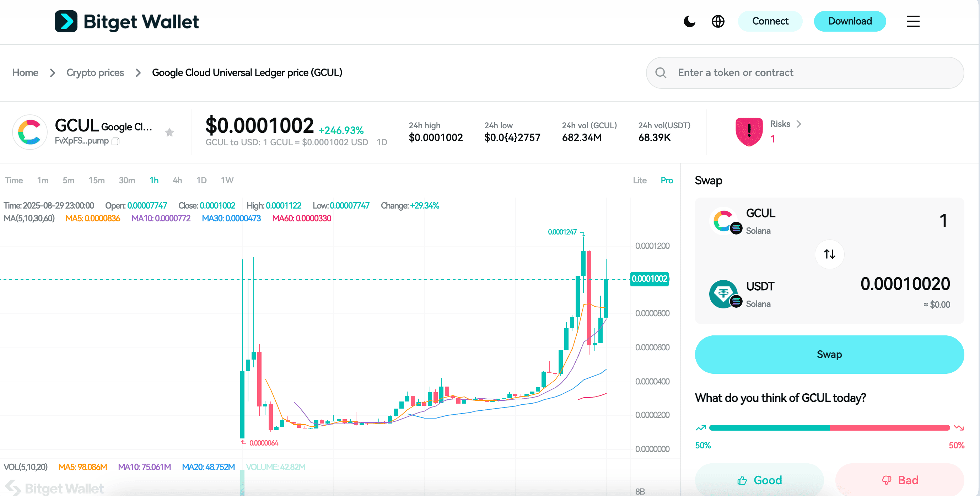
Task: Click the Connect button
Action: 770,21
